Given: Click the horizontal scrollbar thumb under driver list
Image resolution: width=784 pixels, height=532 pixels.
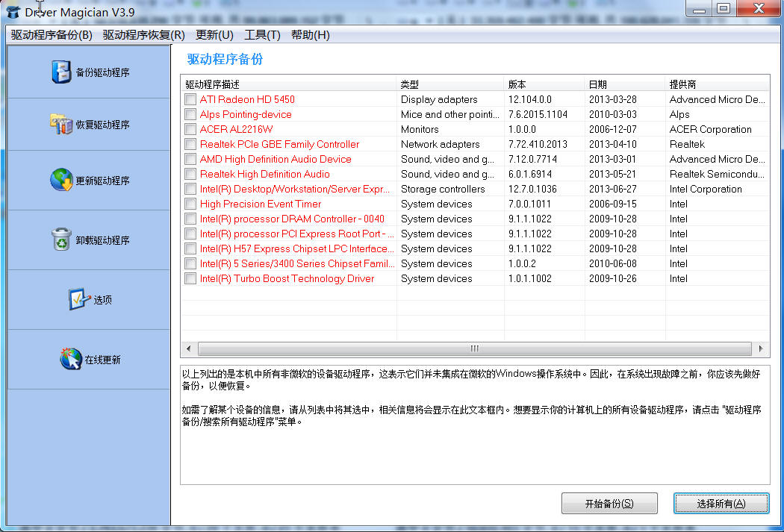Looking at the screenshot, I should tap(474, 348).
